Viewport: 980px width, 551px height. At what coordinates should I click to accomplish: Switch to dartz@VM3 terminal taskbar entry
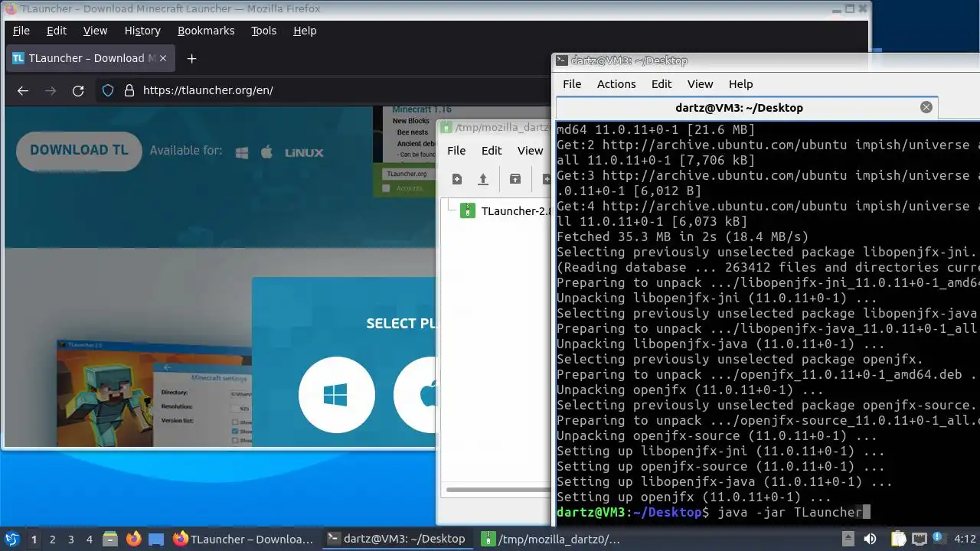(397, 540)
